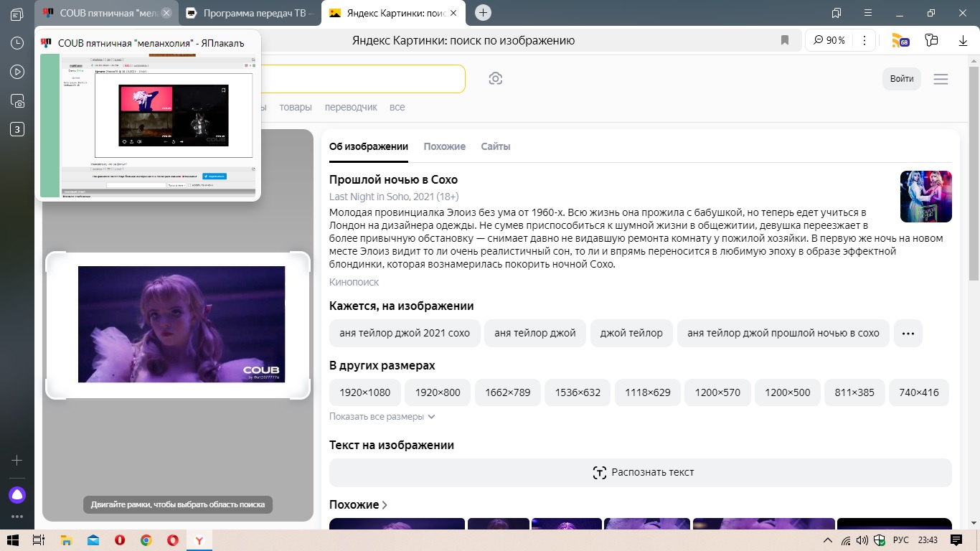Expand Показать все размеры list
This screenshot has height=551, width=980.
click(x=382, y=416)
